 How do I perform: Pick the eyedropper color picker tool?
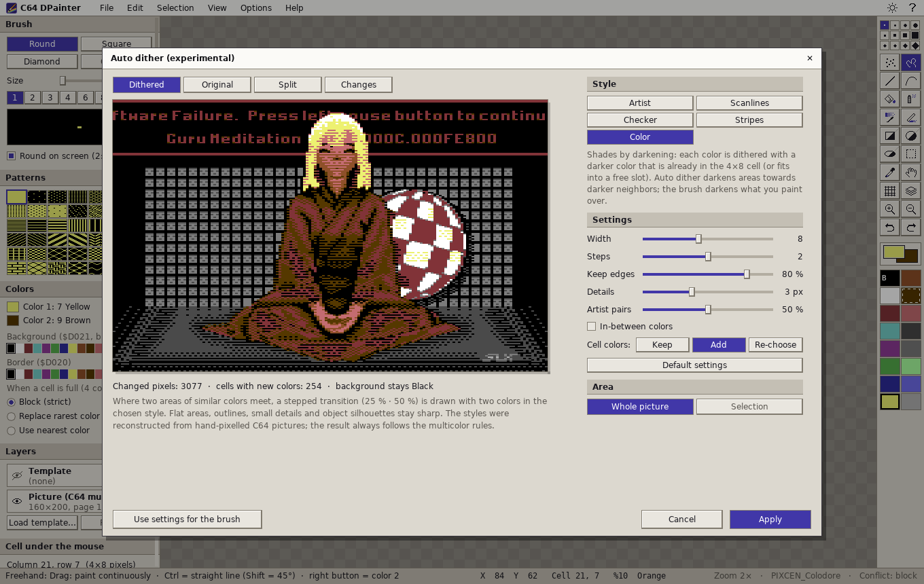point(890,172)
